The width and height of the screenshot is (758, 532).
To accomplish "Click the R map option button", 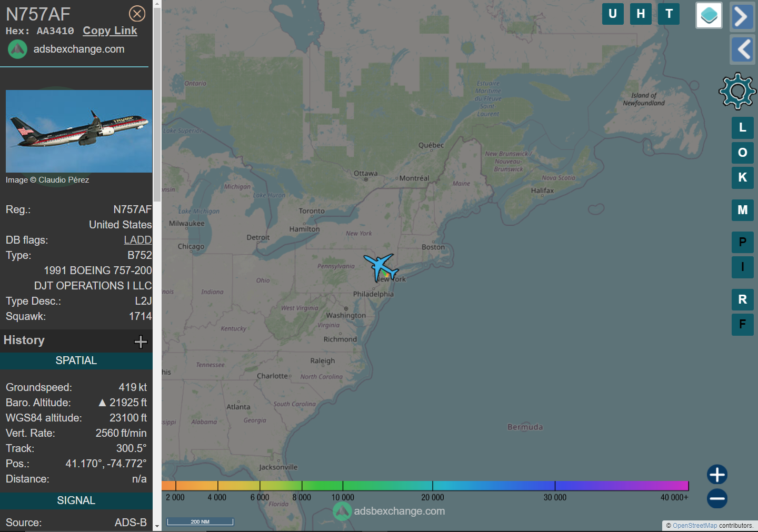I will (x=743, y=299).
